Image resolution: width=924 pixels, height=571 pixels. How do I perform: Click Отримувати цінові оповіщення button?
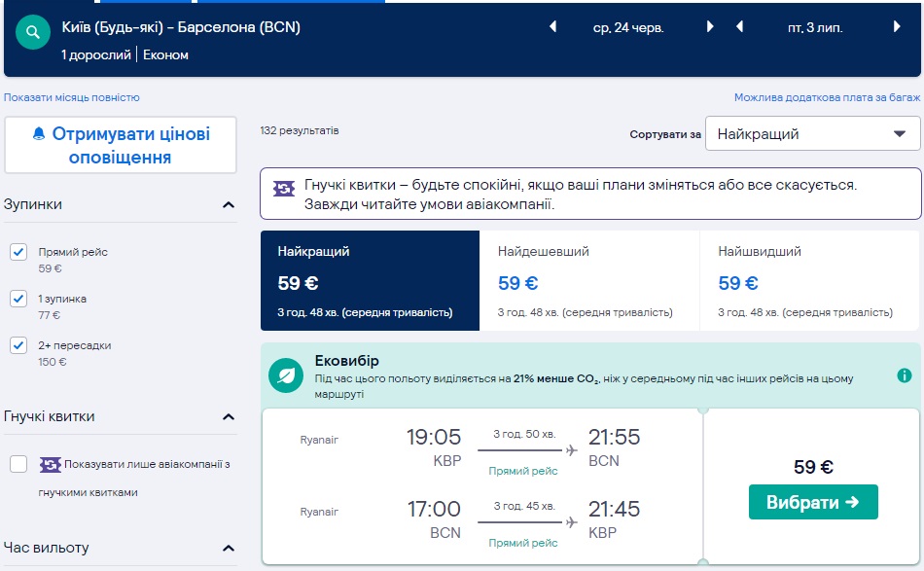pos(121,145)
